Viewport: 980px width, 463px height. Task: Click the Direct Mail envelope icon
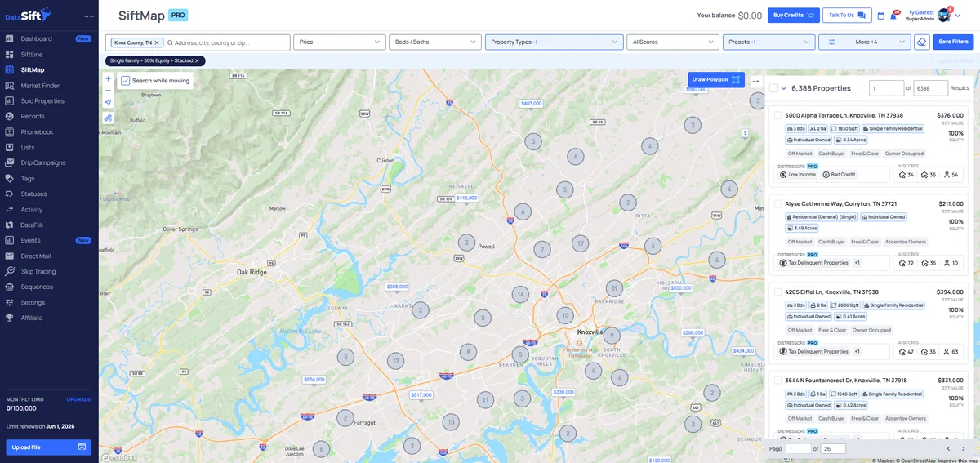point(10,256)
